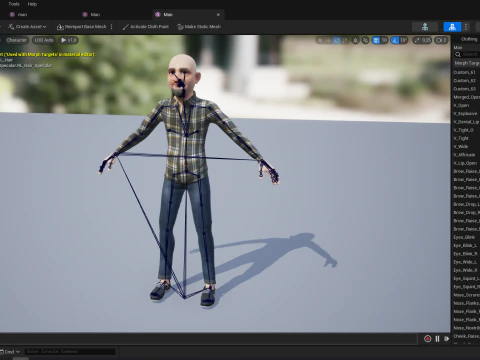Viewport: 480px width, 360px height.
Task: Select the V_Tight morph target
Action: (461, 138)
